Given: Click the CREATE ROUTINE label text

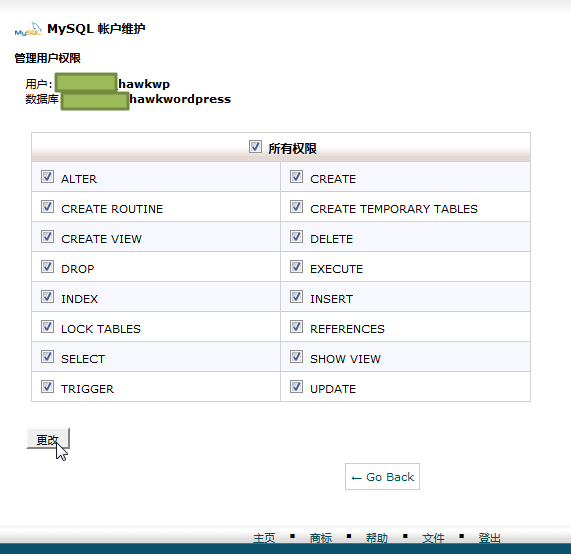Looking at the screenshot, I should pyautogui.click(x=112, y=209).
